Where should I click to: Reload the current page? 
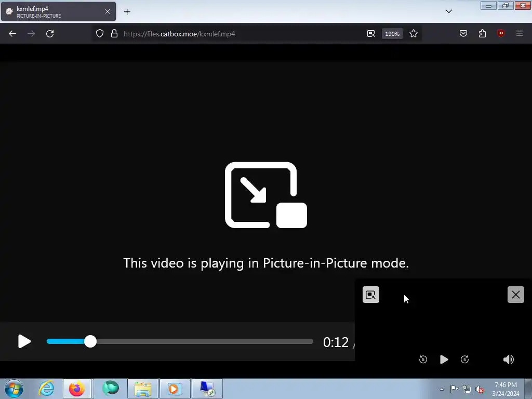[x=50, y=34]
